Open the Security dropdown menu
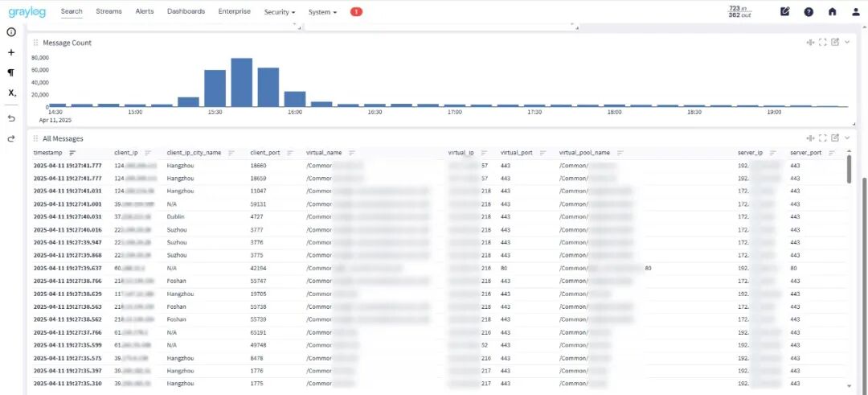This screenshot has height=395, width=868. tap(280, 11)
